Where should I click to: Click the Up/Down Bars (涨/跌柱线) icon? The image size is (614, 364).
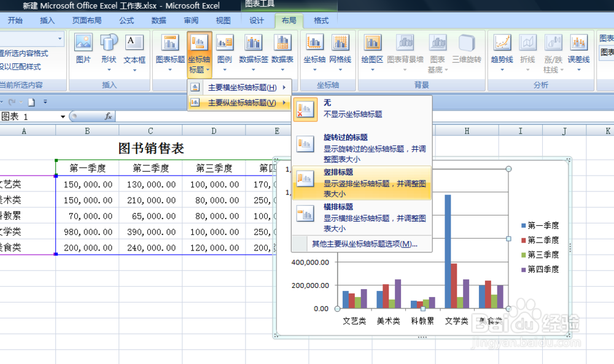click(553, 43)
